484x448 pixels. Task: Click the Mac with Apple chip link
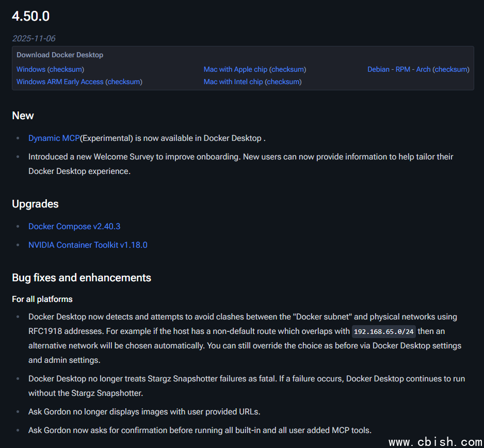(235, 69)
